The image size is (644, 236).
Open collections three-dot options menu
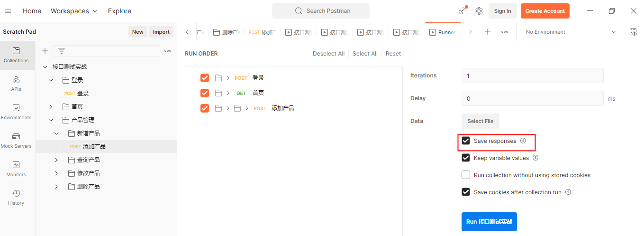[168, 51]
